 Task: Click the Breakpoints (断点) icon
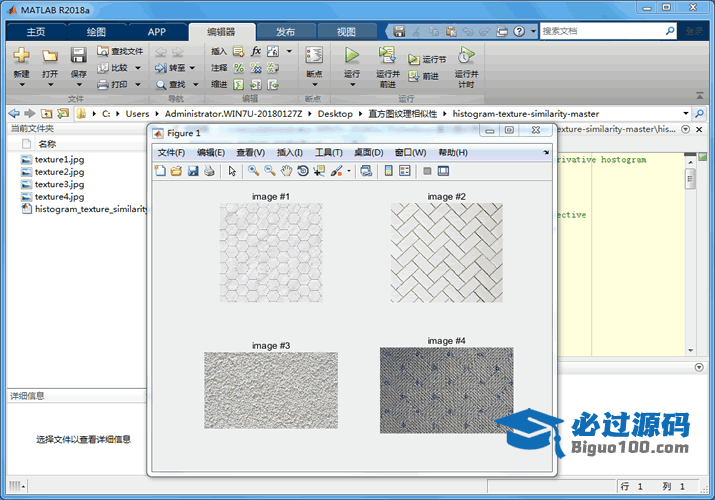click(314, 57)
